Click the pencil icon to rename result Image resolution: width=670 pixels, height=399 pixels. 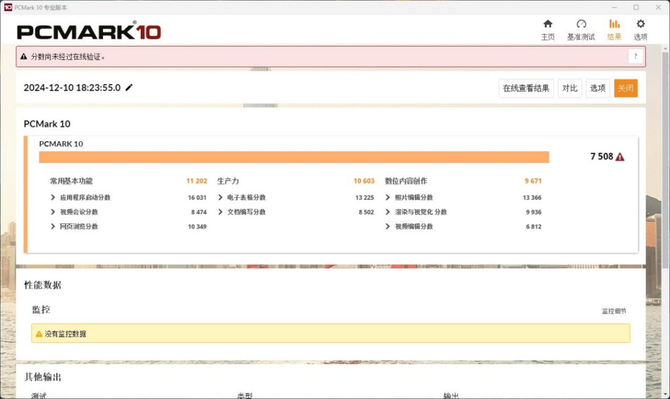coord(129,88)
